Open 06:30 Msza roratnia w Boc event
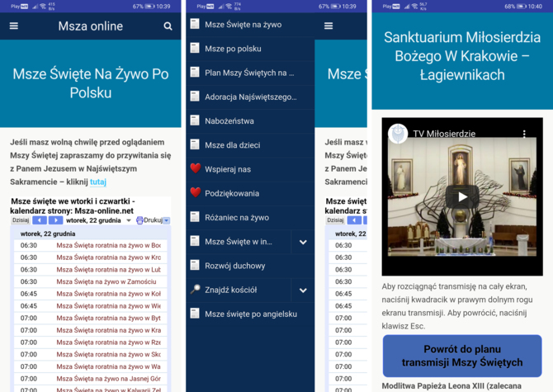The width and height of the screenshot is (553, 392). click(x=91, y=245)
